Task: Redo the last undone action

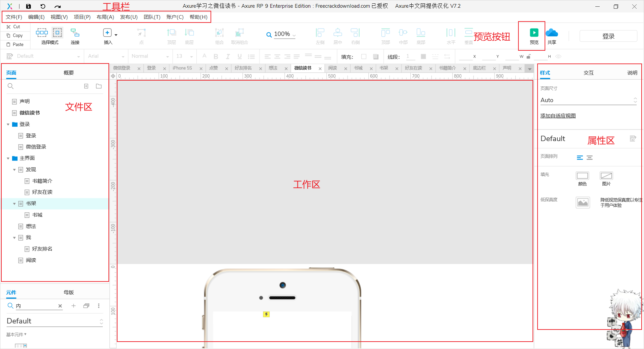Action: [58, 6]
